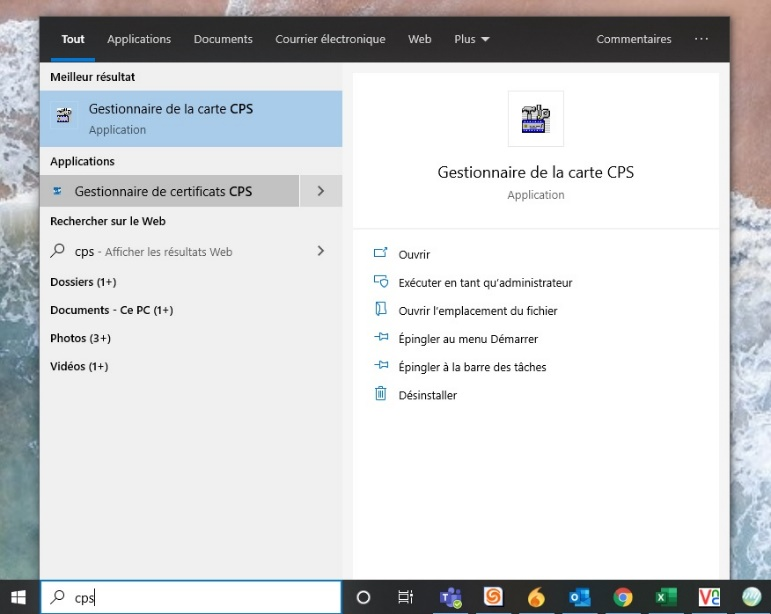Click the pin icon for menu Démarrer
Screen dimensions: 771x614
coord(381,337)
